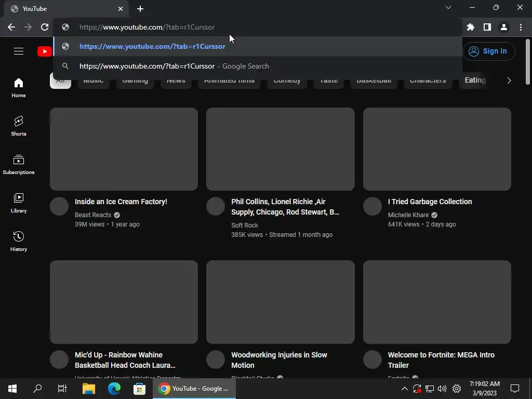Image resolution: width=532 pixels, height=399 pixels.
Task: Open notification center icon
Action: (x=515, y=389)
